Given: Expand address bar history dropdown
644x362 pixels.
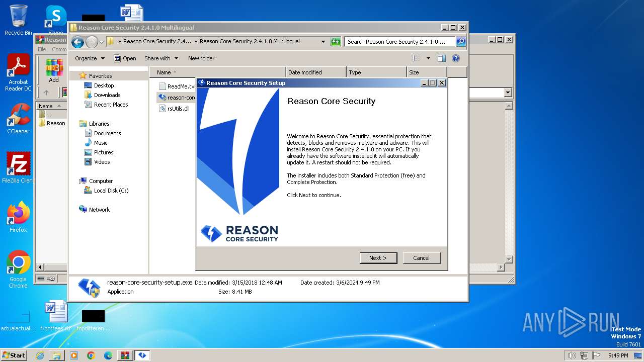Looking at the screenshot, I should 323,42.
